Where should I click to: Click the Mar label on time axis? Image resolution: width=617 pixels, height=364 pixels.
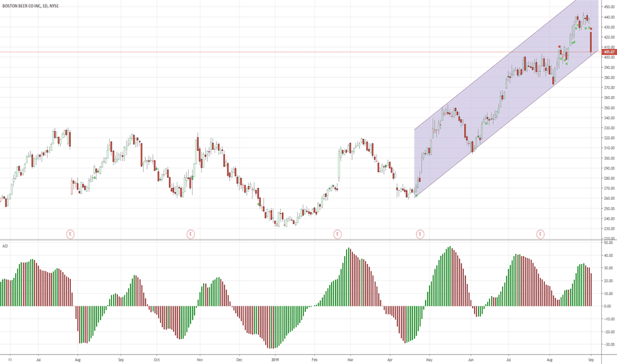tap(350, 359)
